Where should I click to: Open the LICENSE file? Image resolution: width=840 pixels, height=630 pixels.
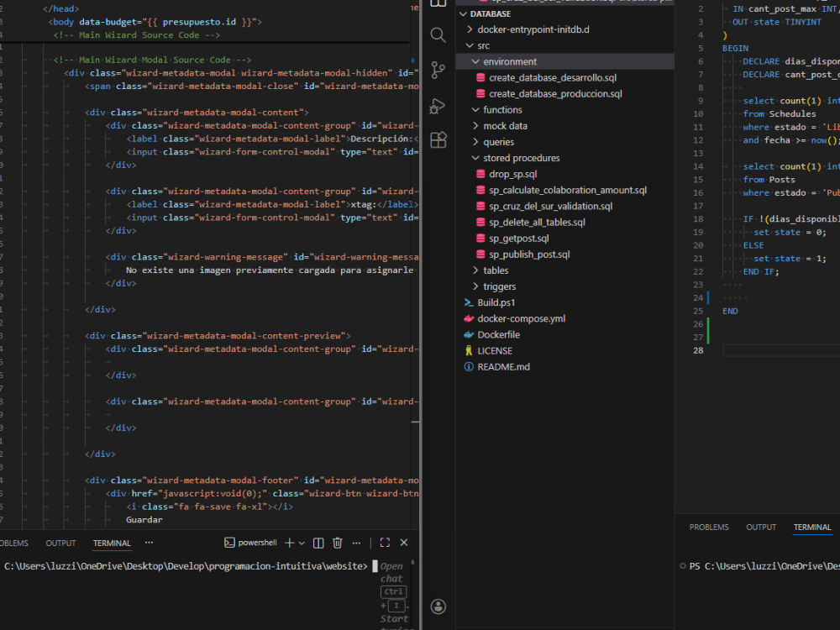(x=495, y=351)
